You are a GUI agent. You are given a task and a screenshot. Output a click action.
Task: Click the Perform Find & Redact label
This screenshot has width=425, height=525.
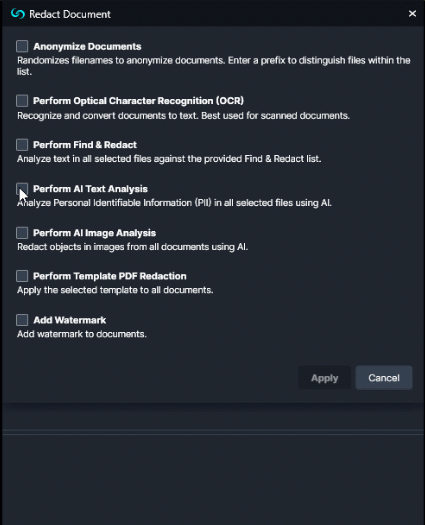[85, 145]
